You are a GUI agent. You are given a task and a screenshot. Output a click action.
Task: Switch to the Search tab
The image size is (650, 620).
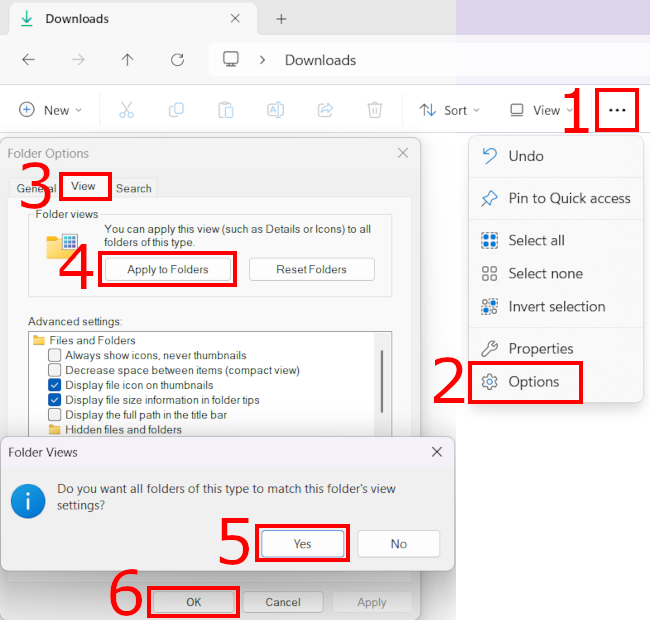click(133, 188)
